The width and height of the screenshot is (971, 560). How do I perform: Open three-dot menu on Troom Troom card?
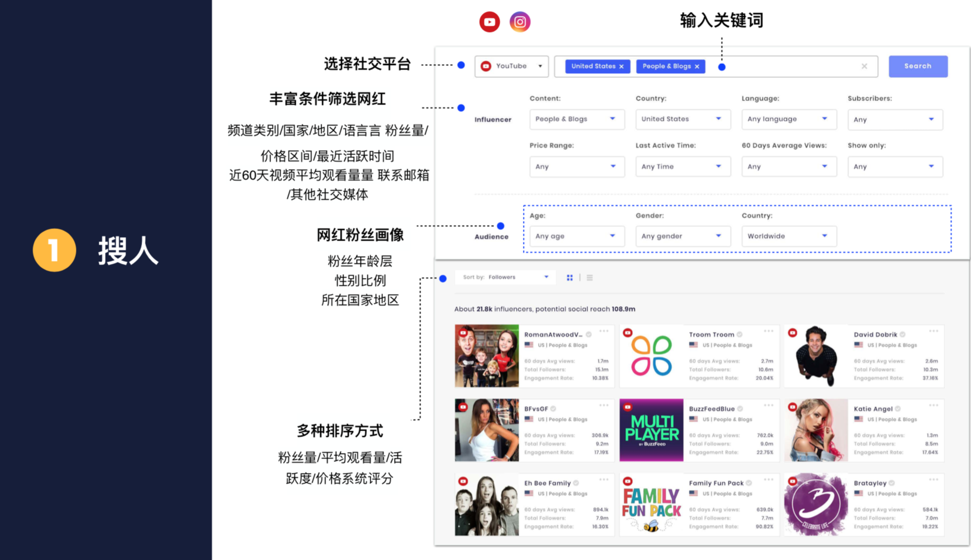769,331
